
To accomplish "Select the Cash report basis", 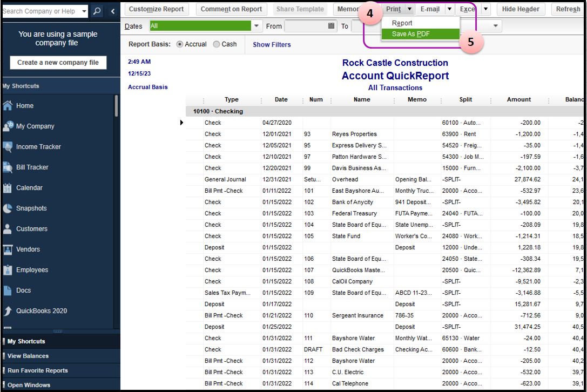I will pyautogui.click(x=217, y=44).
